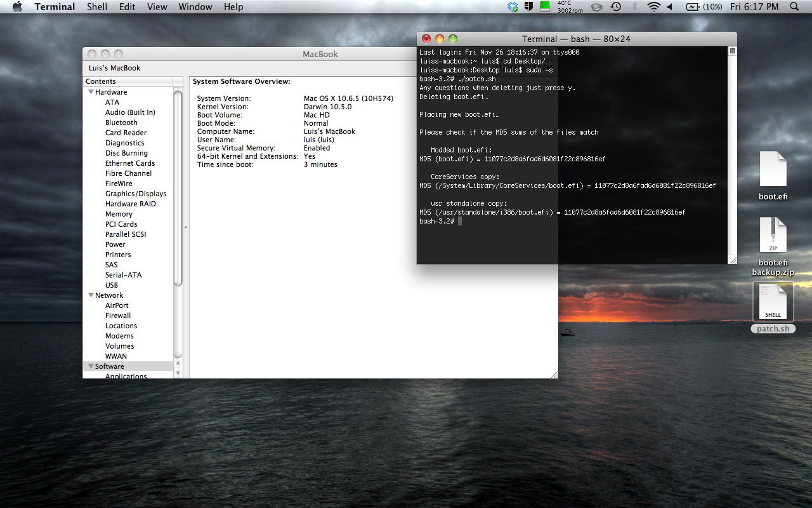Select FireWire item
This screenshot has width=812, height=508.
click(x=119, y=184)
